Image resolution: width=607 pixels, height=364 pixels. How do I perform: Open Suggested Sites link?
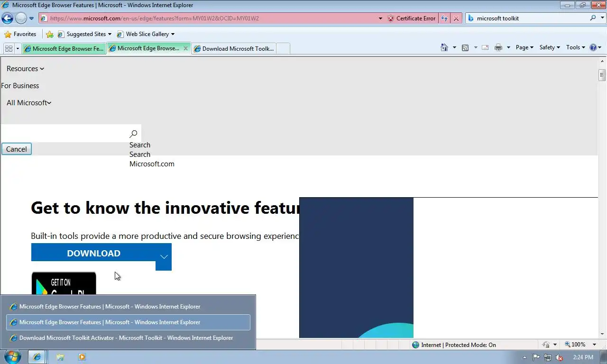[x=84, y=34]
